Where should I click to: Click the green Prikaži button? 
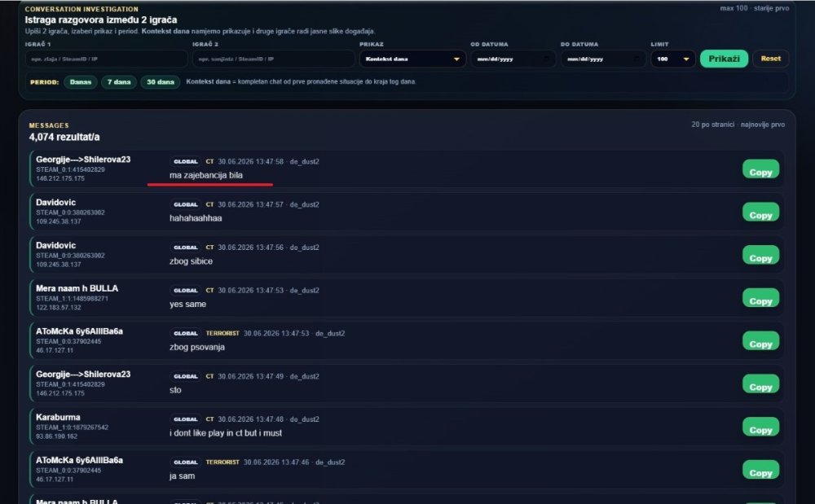coord(724,59)
